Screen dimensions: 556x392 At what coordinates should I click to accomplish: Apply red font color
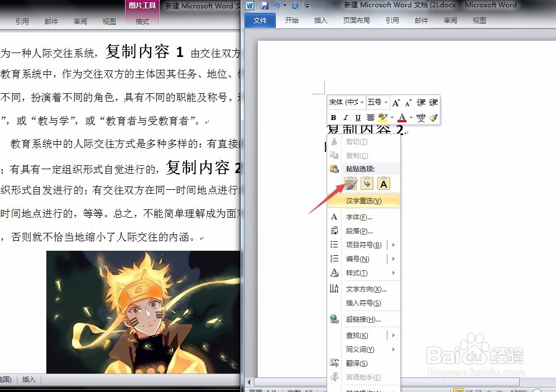pos(402,117)
